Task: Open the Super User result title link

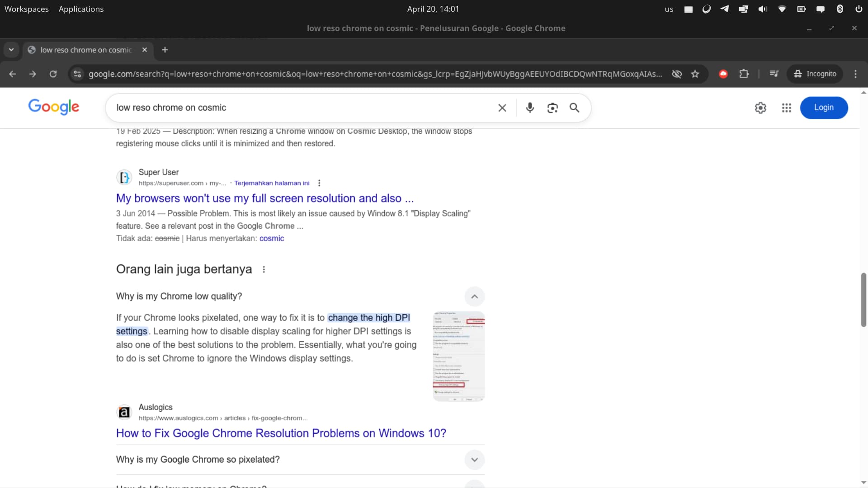Action: 265,198
